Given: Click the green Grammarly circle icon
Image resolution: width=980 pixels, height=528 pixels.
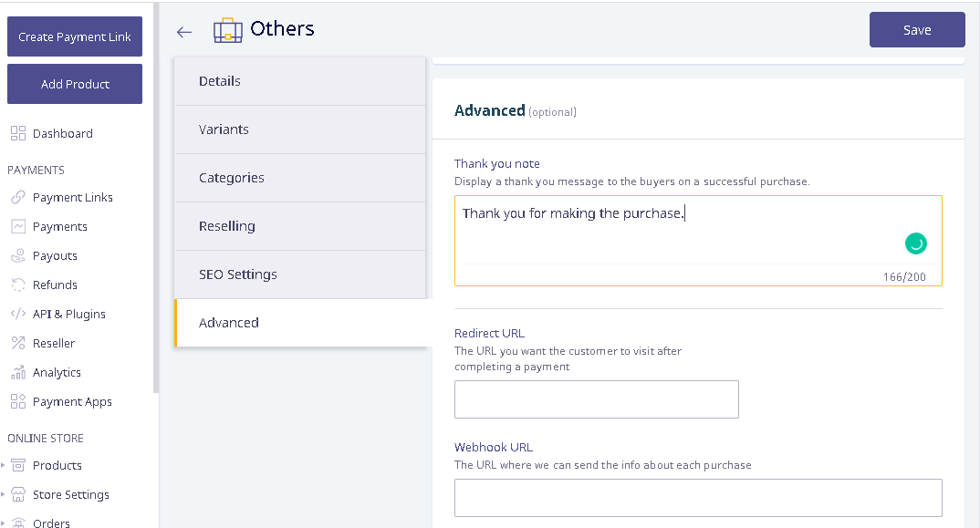Looking at the screenshot, I should pos(915,243).
